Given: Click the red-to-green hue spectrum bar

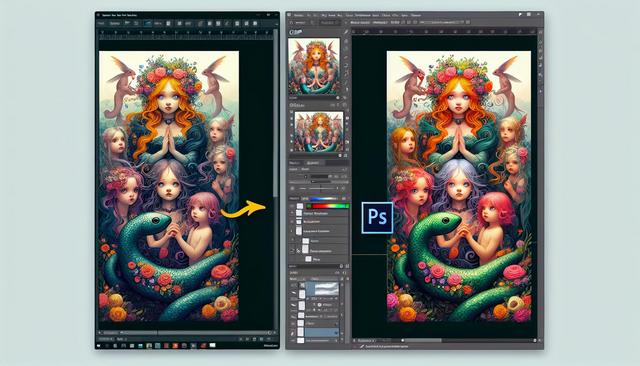Looking at the screenshot, I should (328, 206).
